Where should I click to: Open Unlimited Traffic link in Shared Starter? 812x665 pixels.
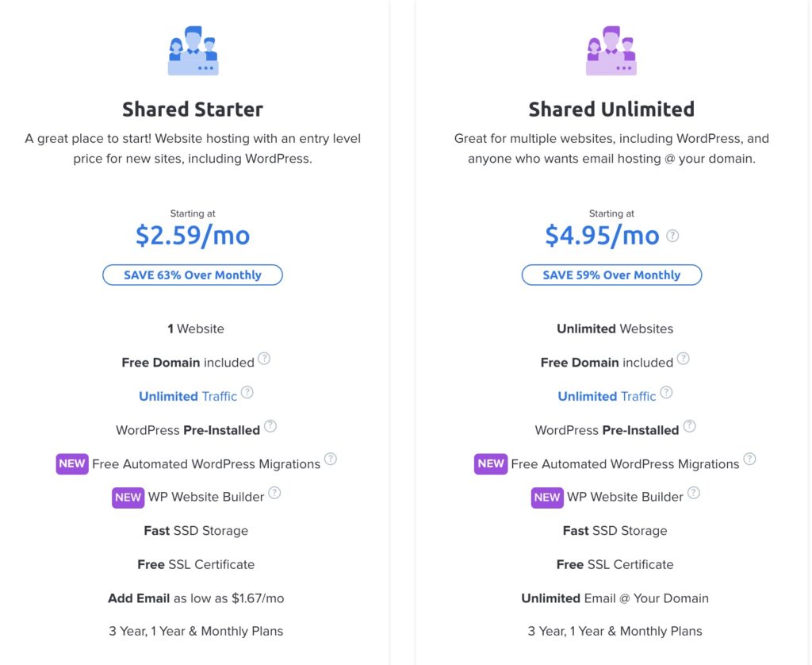click(188, 396)
